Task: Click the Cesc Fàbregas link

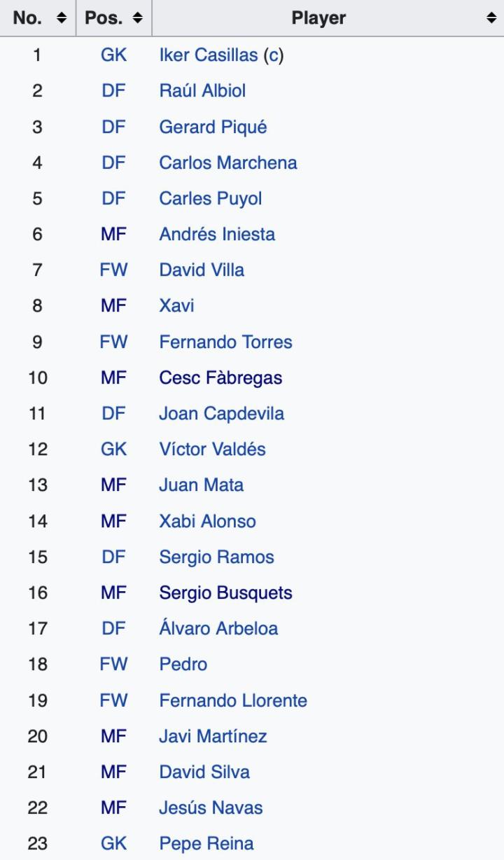Action: 220,378
